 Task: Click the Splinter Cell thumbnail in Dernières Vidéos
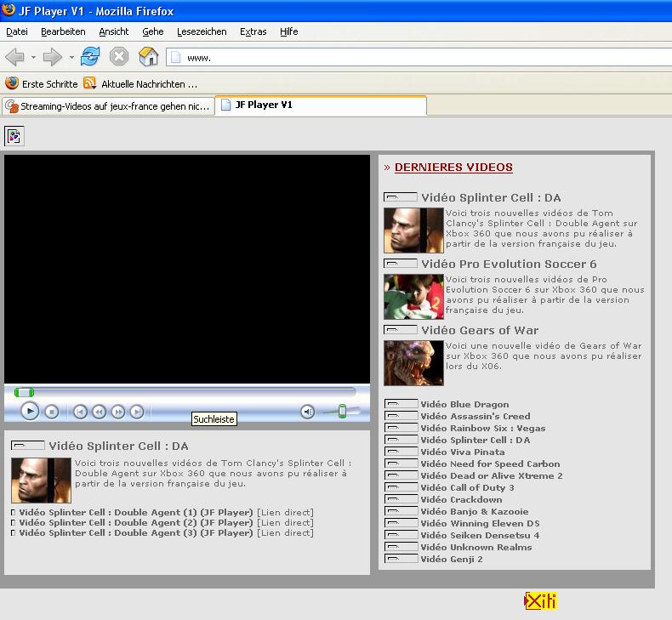[x=413, y=230]
